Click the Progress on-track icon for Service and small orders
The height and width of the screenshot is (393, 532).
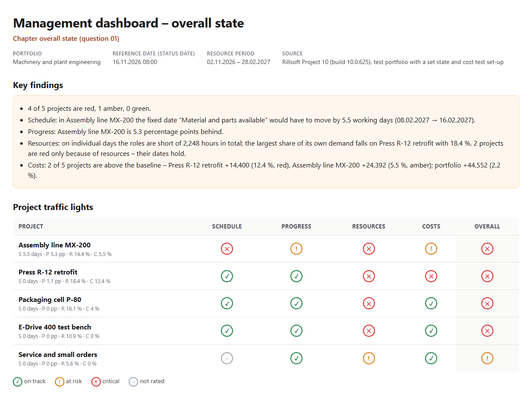pos(296,358)
